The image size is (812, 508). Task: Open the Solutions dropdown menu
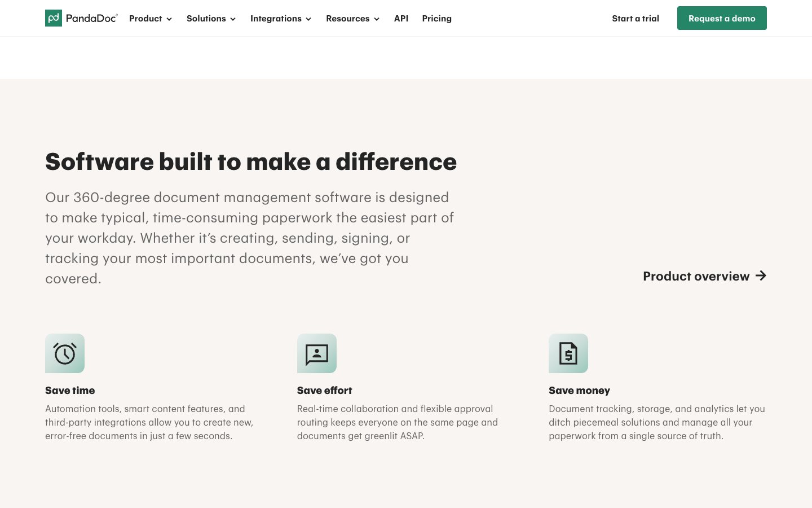[211, 19]
